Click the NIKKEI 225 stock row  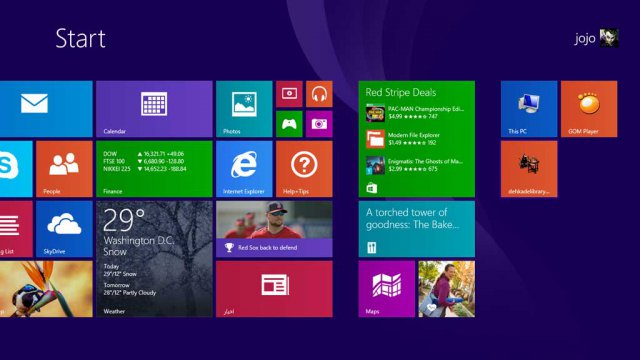(144, 169)
